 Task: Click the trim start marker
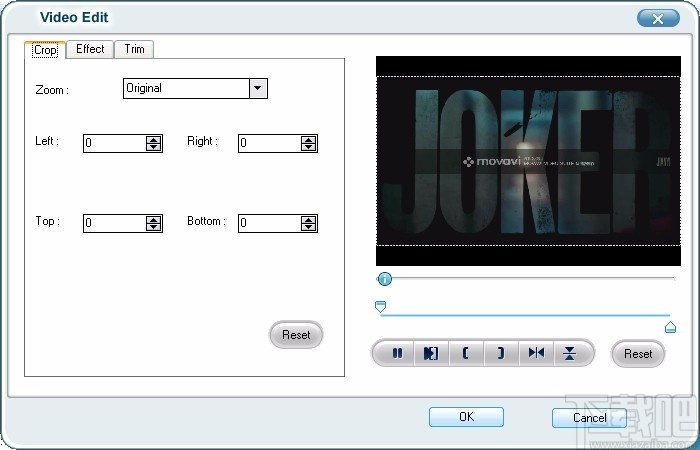point(380,307)
